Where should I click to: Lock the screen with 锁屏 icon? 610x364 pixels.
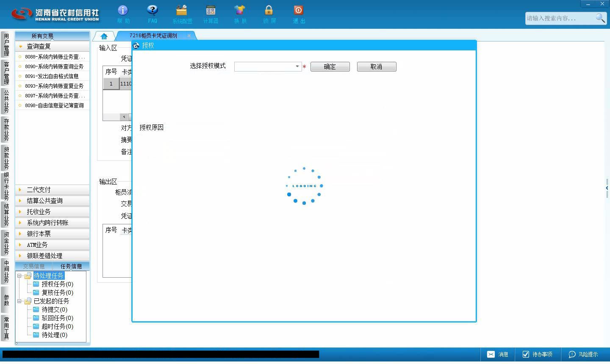tap(269, 14)
